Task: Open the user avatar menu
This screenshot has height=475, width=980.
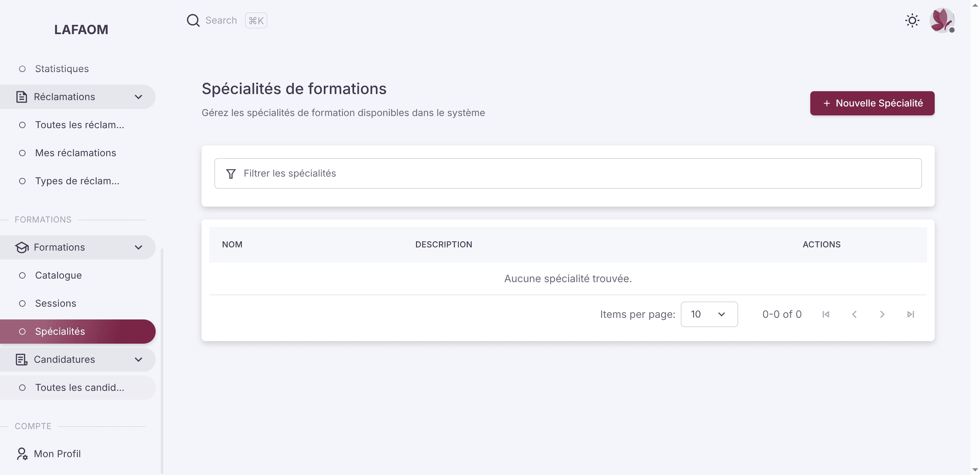Action: pos(942,20)
